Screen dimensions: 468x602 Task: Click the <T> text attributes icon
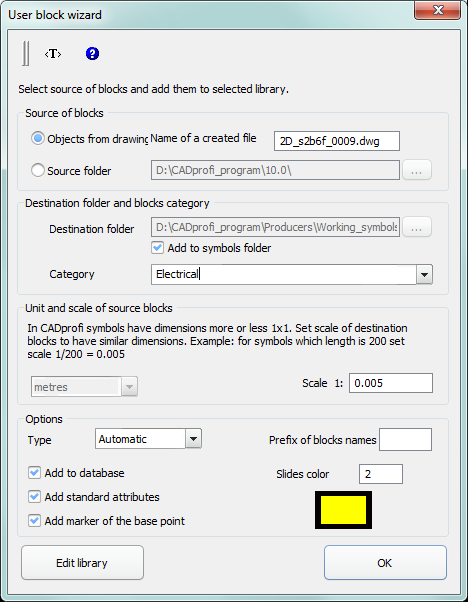coord(53,54)
